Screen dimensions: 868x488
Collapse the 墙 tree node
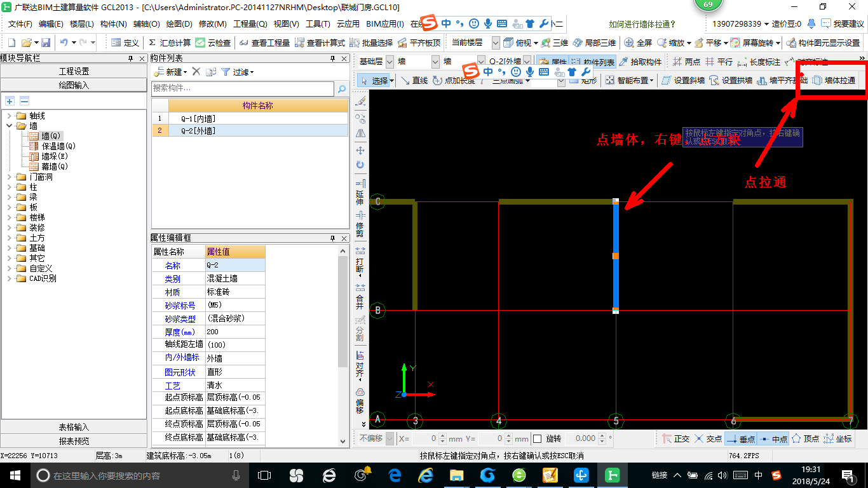(10, 126)
